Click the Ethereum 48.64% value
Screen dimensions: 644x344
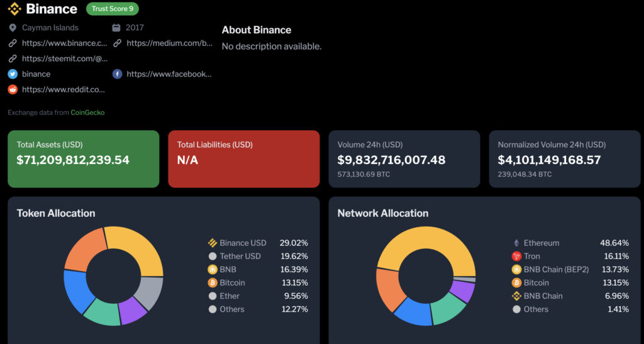[x=614, y=243]
